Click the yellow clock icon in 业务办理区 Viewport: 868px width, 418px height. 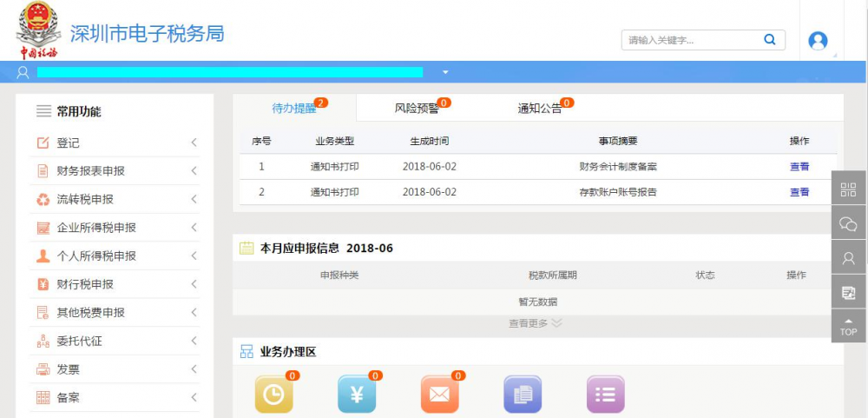pos(273,395)
